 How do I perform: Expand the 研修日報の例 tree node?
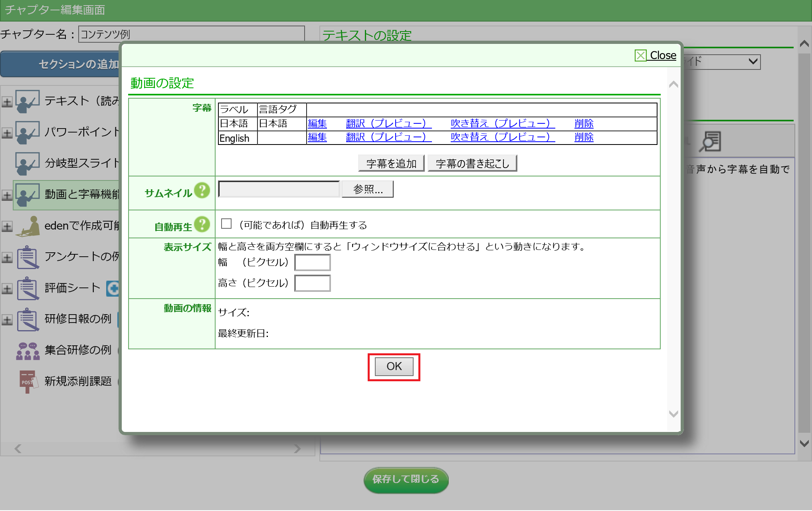[7, 320]
